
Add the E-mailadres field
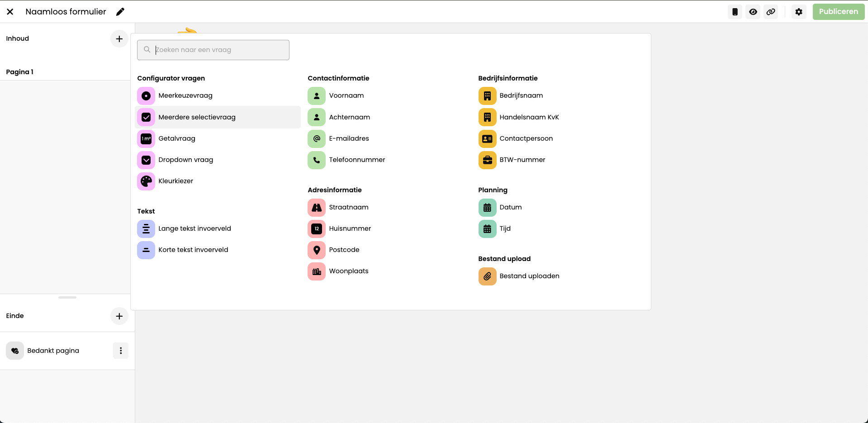click(348, 138)
